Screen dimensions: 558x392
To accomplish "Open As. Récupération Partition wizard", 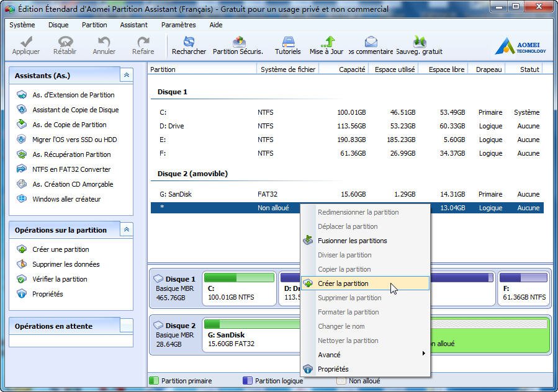I will tap(71, 154).
